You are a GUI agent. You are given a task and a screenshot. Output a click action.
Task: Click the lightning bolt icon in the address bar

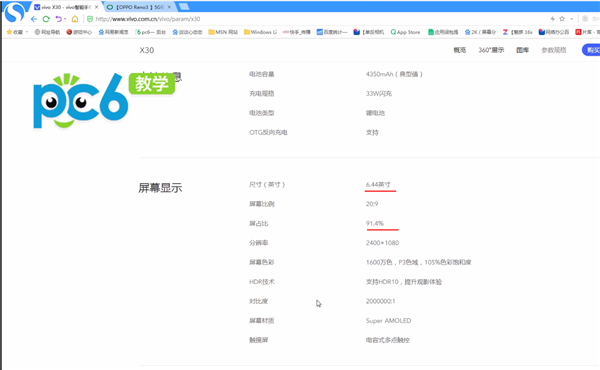click(553, 19)
